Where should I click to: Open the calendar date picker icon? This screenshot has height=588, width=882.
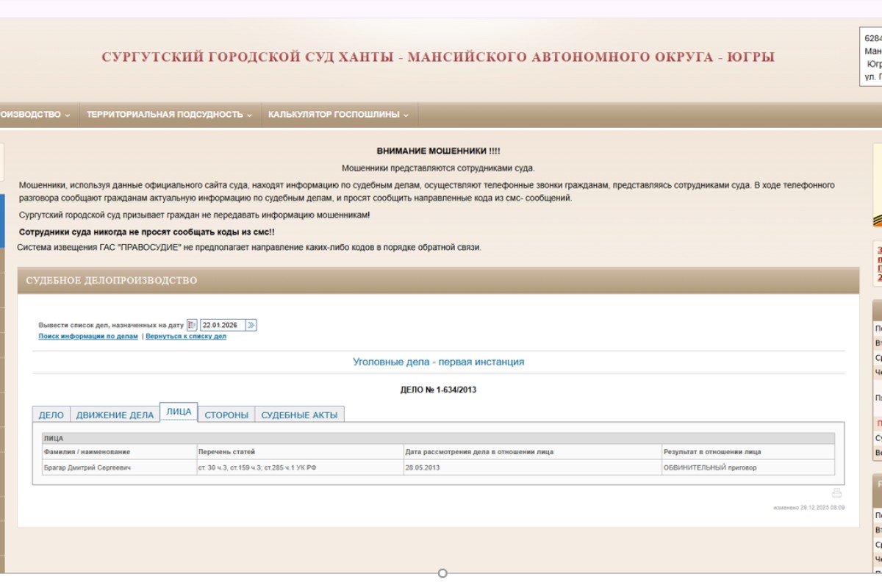point(192,325)
